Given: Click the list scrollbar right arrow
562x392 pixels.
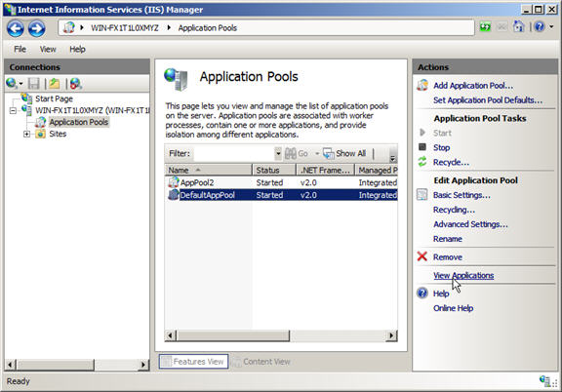Looking at the screenshot, I should pos(392,335).
